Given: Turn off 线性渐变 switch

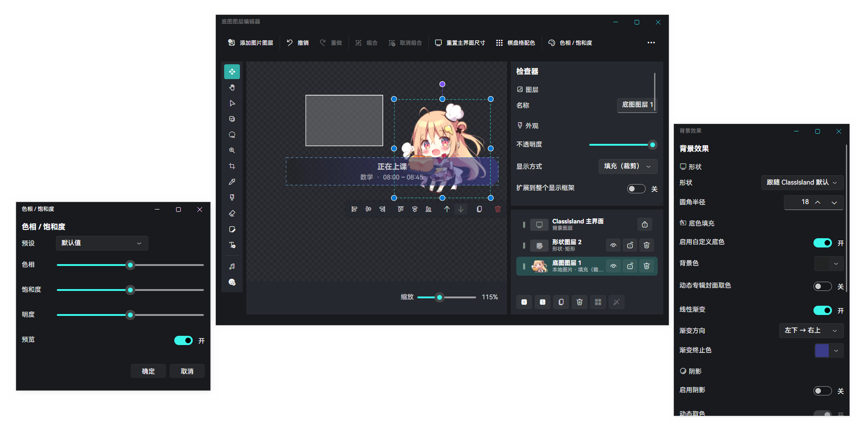Looking at the screenshot, I should click(x=823, y=310).
